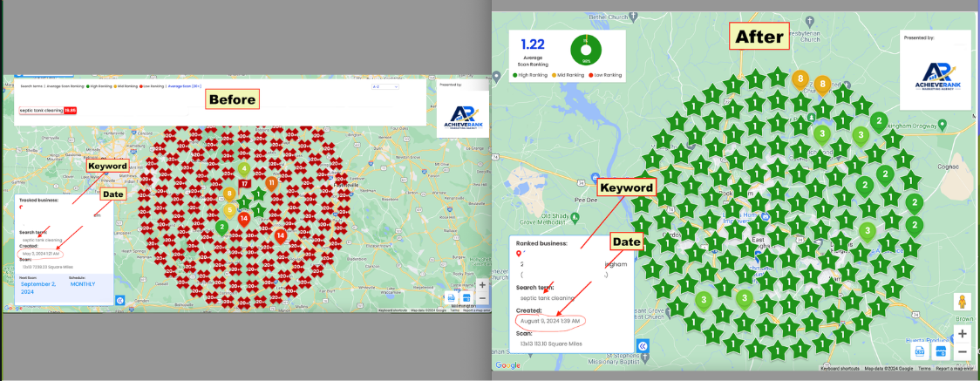Open the A-Z sort dropdown
This screenshot has height=381, width=980.
385,87
